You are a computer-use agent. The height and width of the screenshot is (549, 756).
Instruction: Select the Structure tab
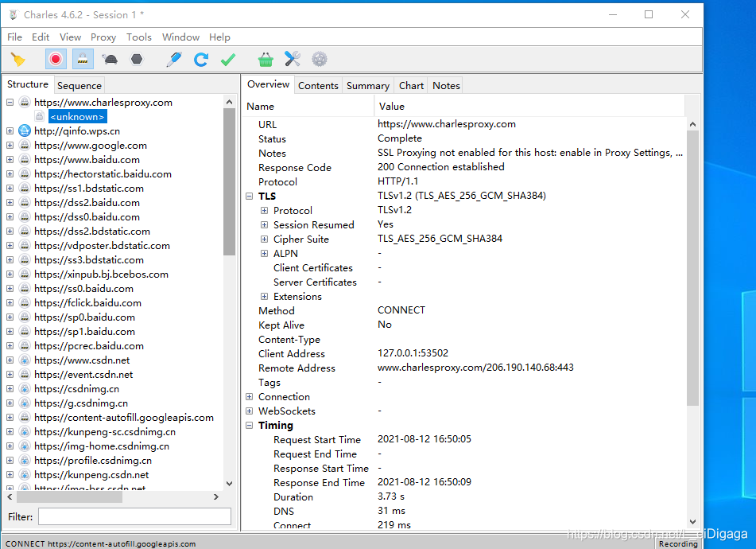(28, 84)
